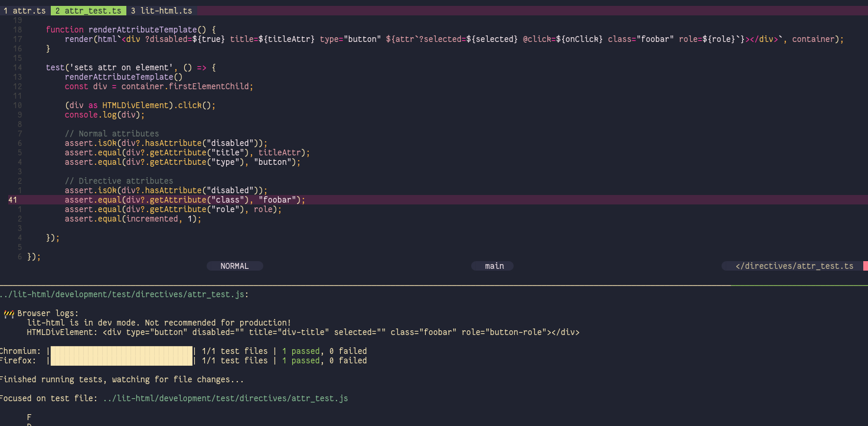Click the console.log(div); line
Viewport: 868px width, 426px height.
click(x=105, y=115)
